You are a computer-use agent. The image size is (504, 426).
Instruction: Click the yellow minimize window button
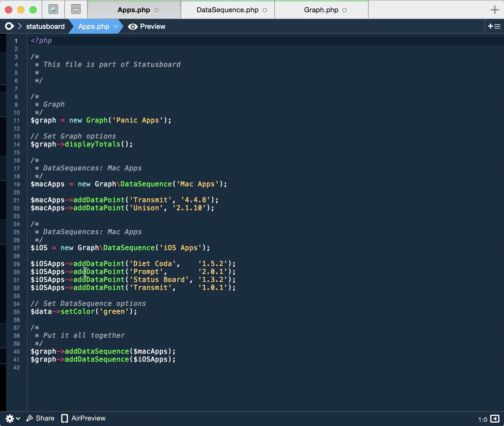[x=21, y=10]
